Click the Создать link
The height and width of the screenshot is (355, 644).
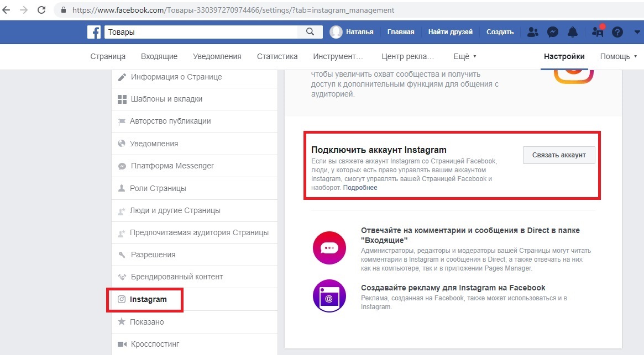coord(500,32)
